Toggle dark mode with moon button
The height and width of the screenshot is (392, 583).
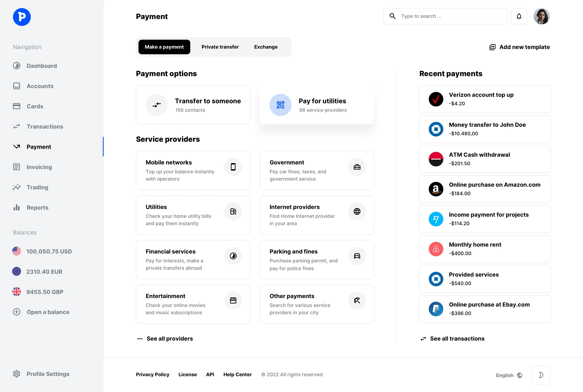(540, 375)
